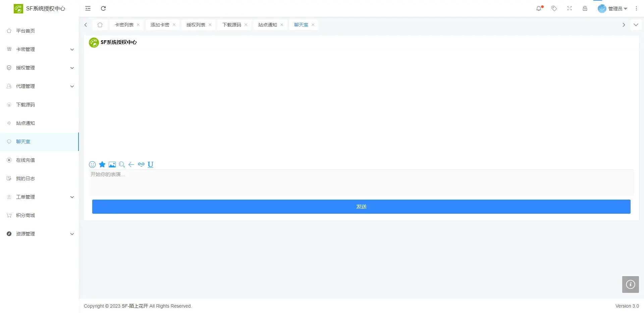644x313 pixels.
Task: Click the lock screen icon in header
Action: pos(585,8)
